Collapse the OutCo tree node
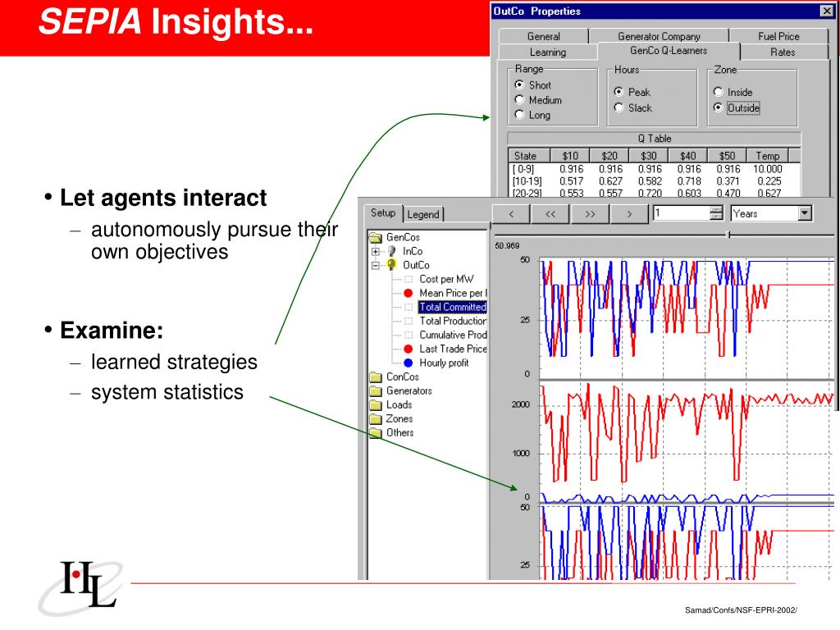The height and width of the screenshot is (630, 840). coord(376,265)
